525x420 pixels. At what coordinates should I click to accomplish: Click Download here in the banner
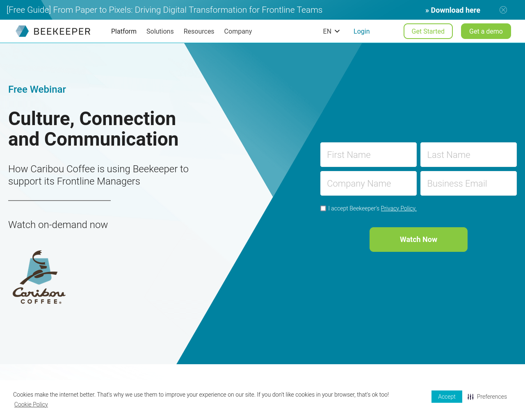pos(453,10)
